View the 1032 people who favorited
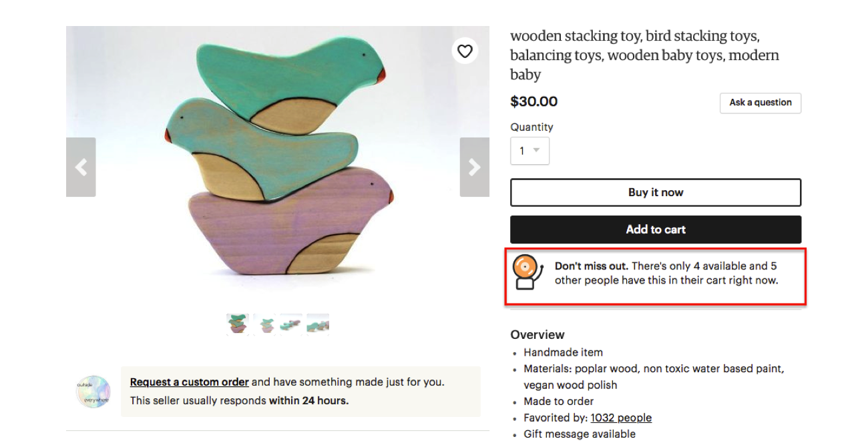Screen dimensions: 868x447 click(x=621, y=418)
